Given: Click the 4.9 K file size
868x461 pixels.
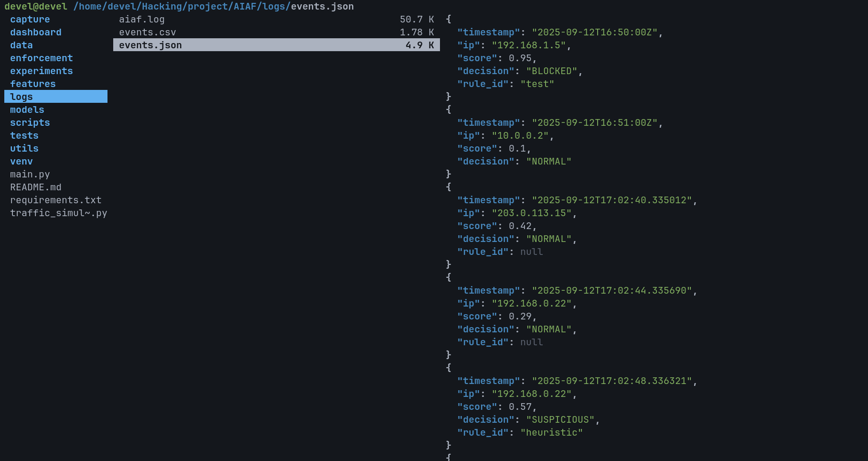Looking at the screenshot, I should click(420, 45).
